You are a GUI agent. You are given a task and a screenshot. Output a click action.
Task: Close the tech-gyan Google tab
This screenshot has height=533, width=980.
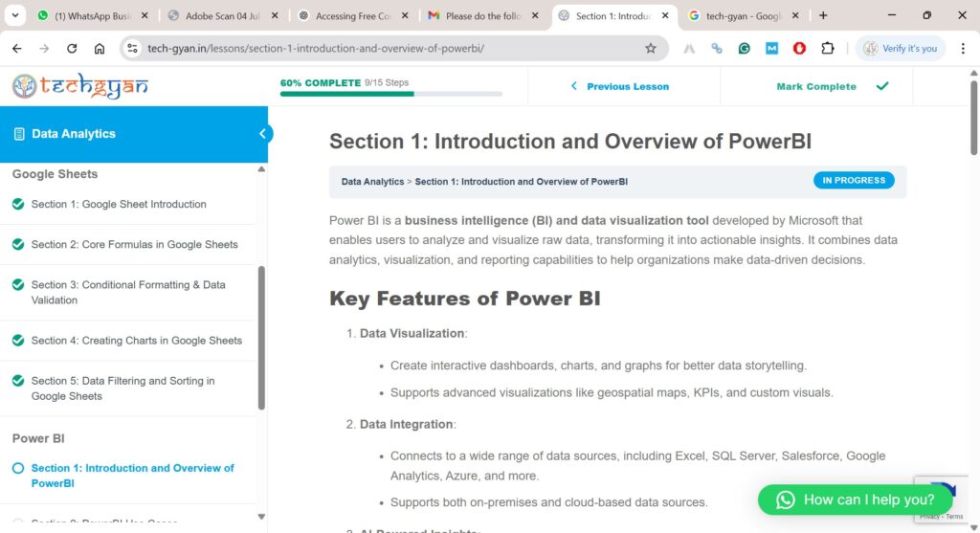795,15
